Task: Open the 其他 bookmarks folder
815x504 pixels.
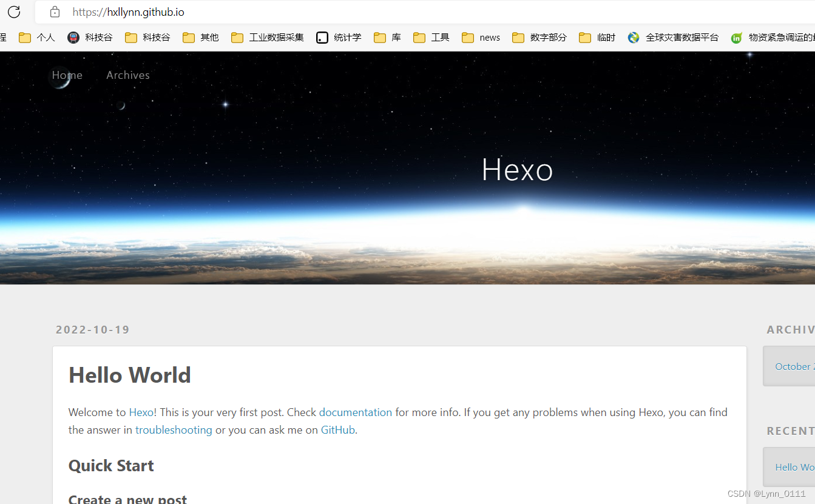Action: 201,38
